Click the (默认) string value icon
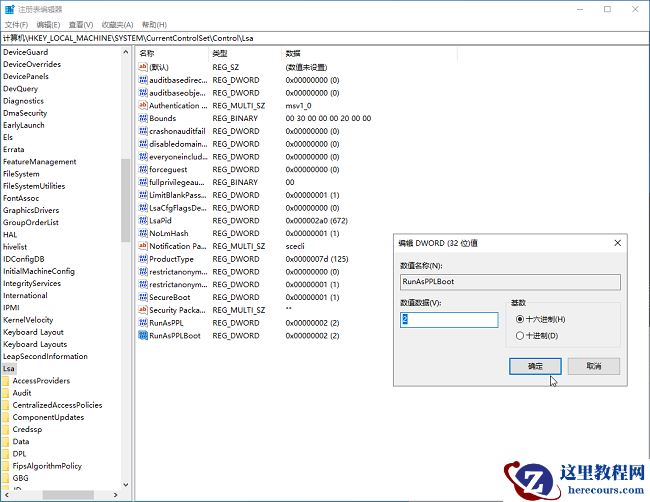The width and height of the screenshot is (650, 502). (x=143, y=67)
